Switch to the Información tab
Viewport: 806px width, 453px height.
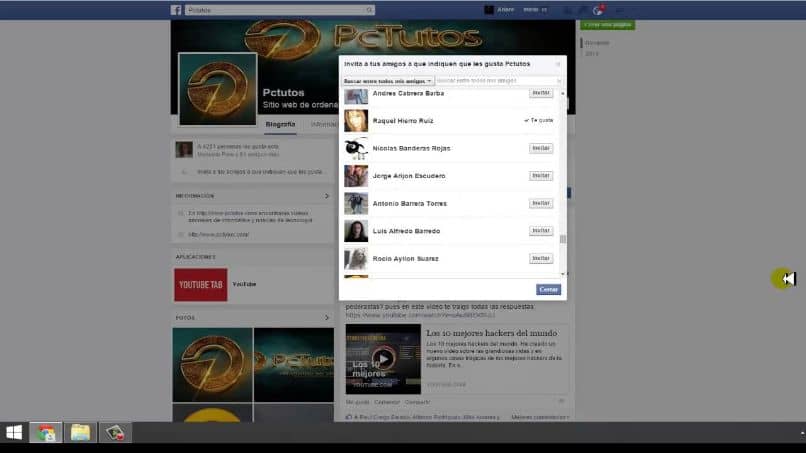click(x=323, y=124)
